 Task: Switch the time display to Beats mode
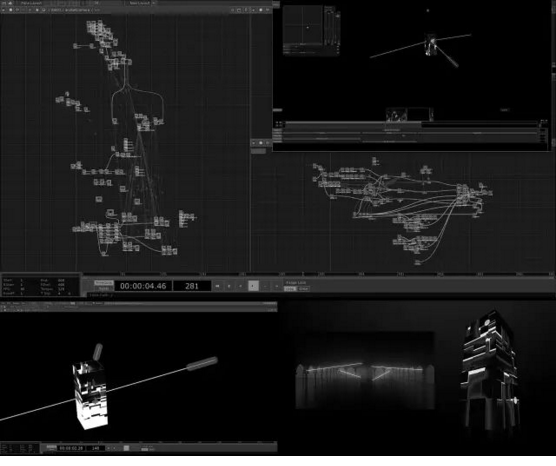pyautogui.click(x=104, y=288)
